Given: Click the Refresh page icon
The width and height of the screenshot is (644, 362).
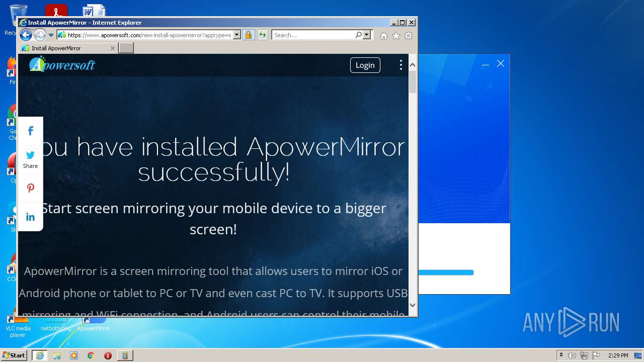Looking at the screenshot, I should click(x=262, y=35).
